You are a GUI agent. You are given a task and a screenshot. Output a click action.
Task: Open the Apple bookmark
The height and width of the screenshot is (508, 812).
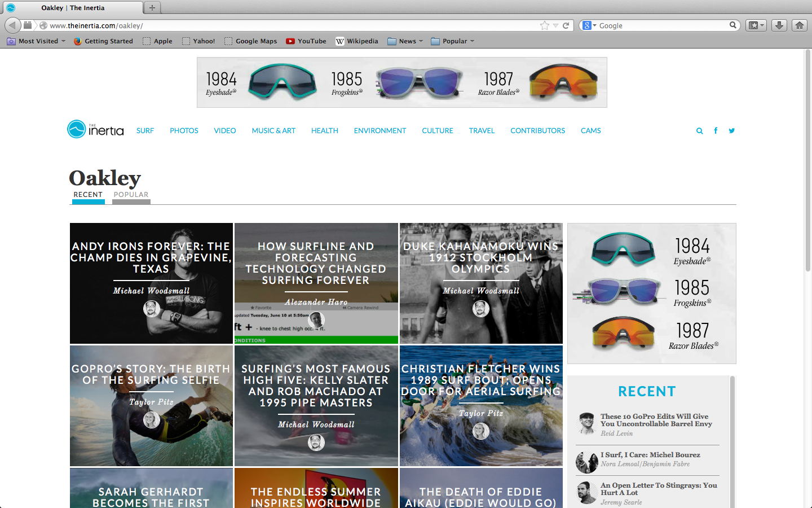[157, 41]
